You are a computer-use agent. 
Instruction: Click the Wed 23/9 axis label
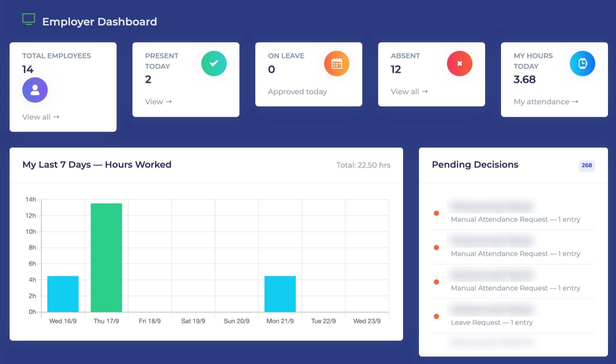pyautogui.click(x=367, y=321)
